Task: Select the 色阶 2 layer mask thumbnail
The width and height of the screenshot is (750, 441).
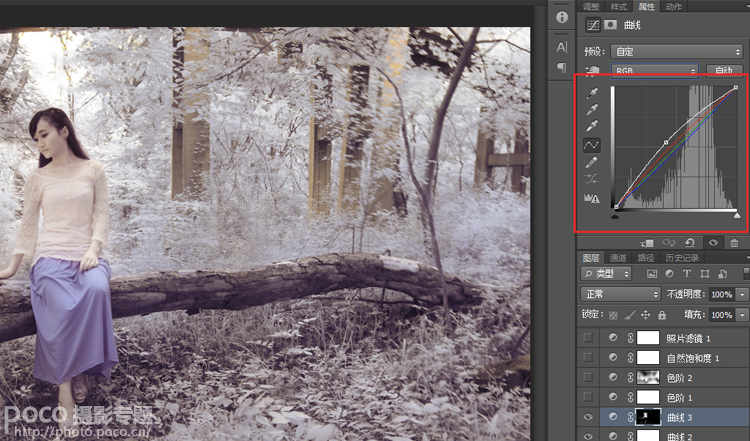Action: 648,378
